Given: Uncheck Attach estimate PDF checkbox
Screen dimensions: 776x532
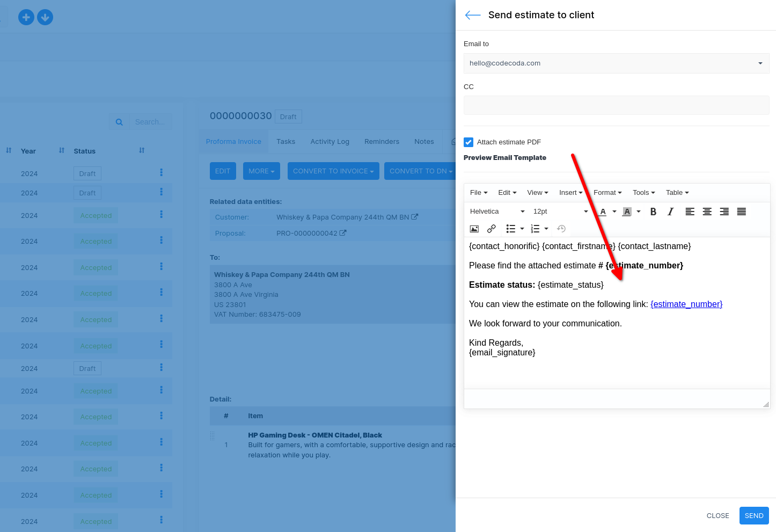Looking at the screenshot, I should pyautogui.click(x=468, y=142).
